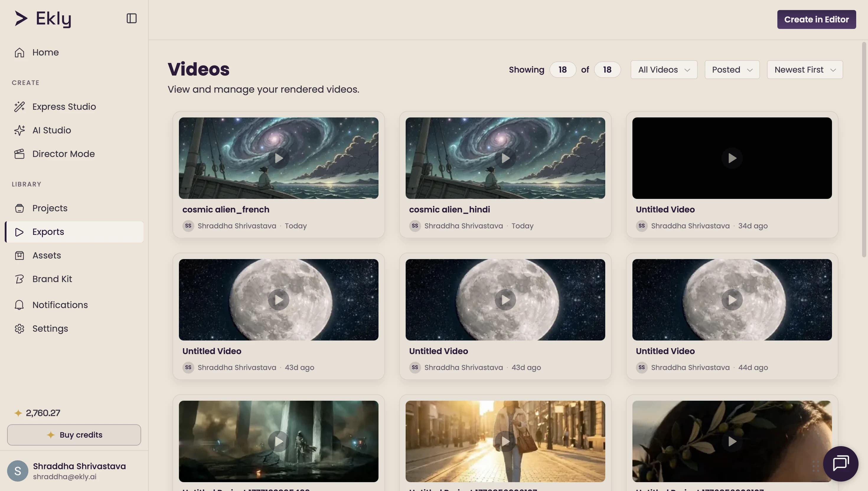Screen dimensions: 868x491
Task: Click shraddha@ekly.ai email text
Action: [x=65, y=477]
